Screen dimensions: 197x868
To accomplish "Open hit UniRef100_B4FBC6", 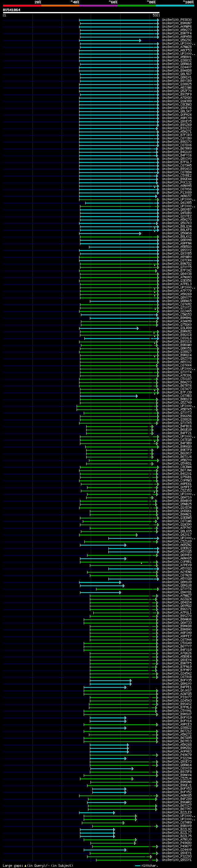I will point(177,426).
